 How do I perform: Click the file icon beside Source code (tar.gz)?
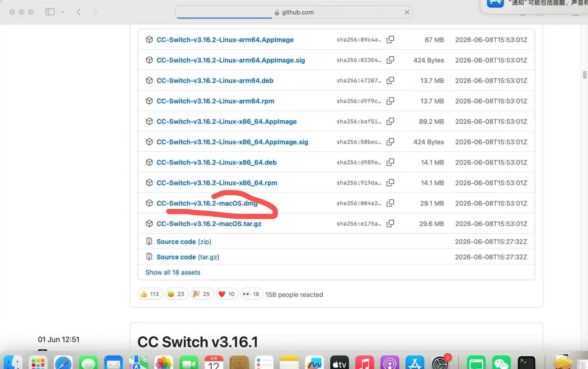coord(149,257)
